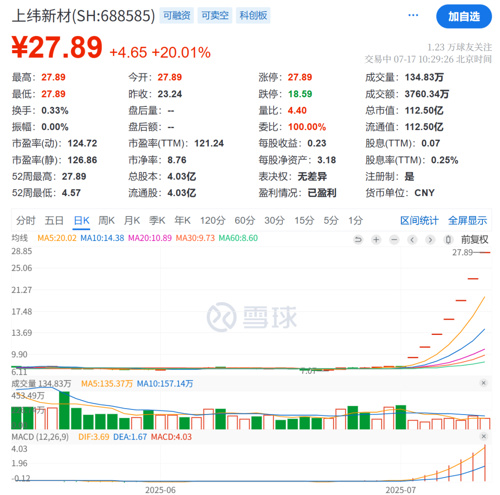Switch to the 60分 chart tab
Viewport: 500px width, 495px height.
[x=244, y=220]
